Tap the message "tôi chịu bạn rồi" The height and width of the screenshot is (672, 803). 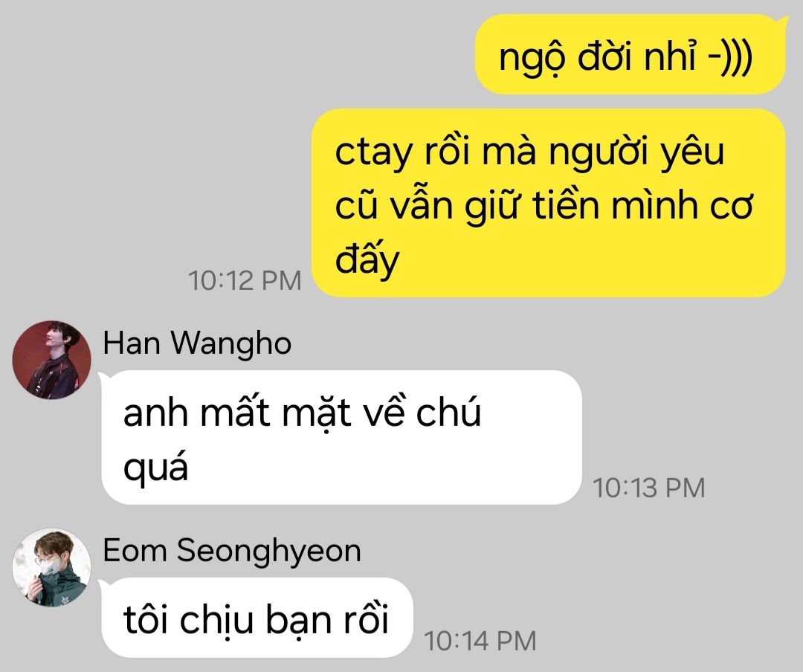257,618
